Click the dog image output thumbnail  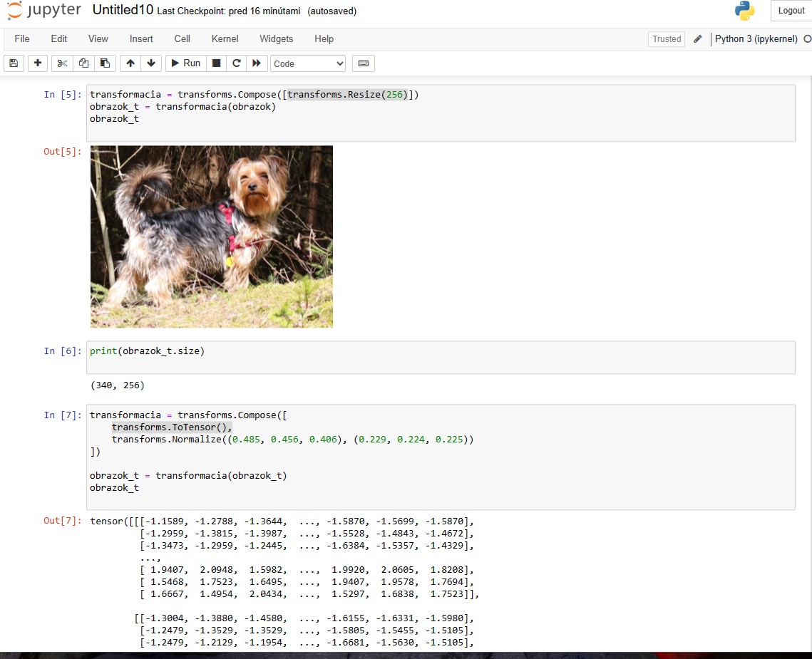(212, 237)
